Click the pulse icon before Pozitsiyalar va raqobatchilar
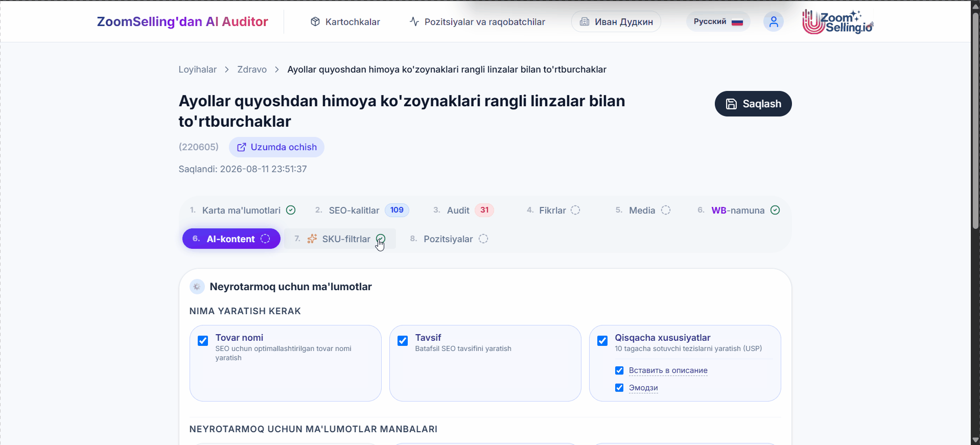This screenshot has height=445, width=980. click(x=414, y=21)
